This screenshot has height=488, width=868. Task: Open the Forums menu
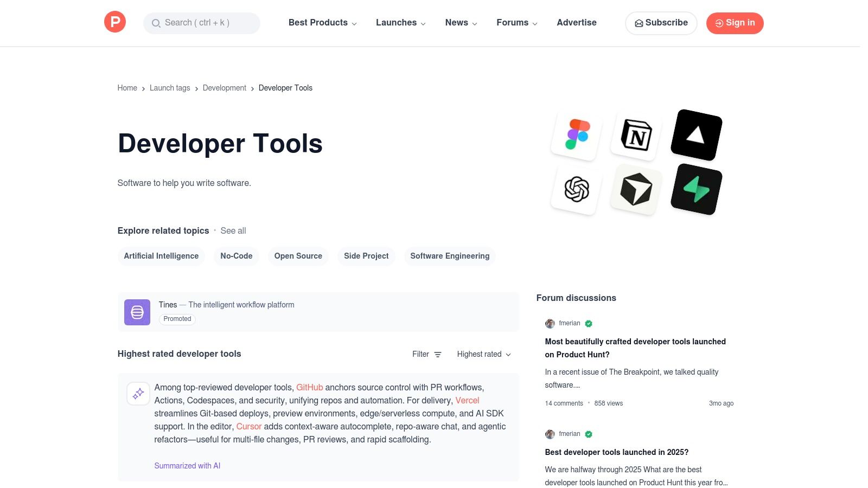[x=516, y=23]
